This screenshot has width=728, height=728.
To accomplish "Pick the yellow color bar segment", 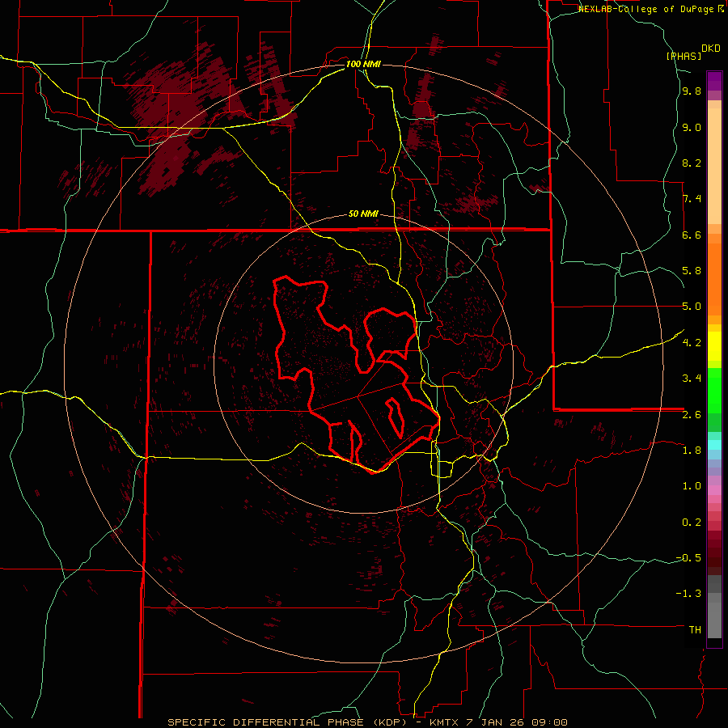I will tap(714, 346).
